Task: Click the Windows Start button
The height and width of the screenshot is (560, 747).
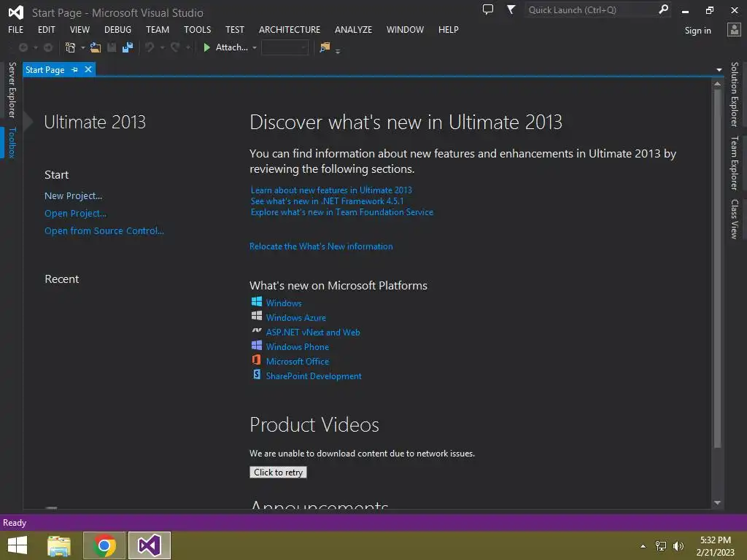Action: pos(18,545)
